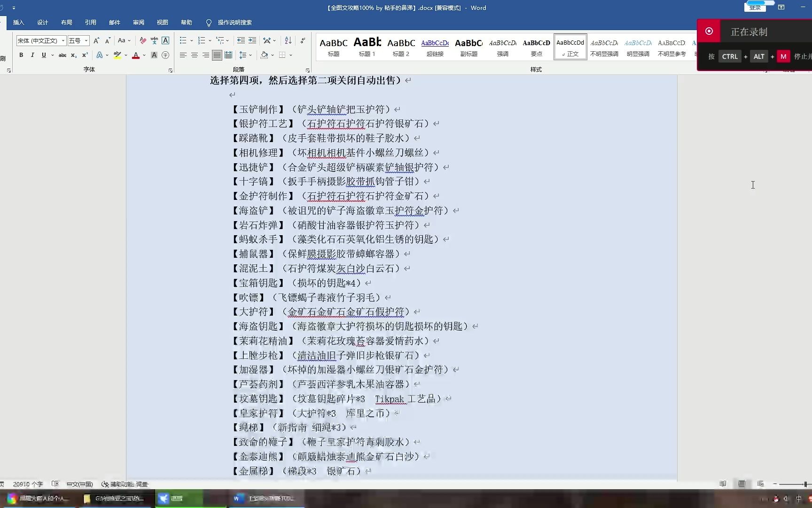
Task: Decrease paragraph indent
Action: click(x=241, y=40)
